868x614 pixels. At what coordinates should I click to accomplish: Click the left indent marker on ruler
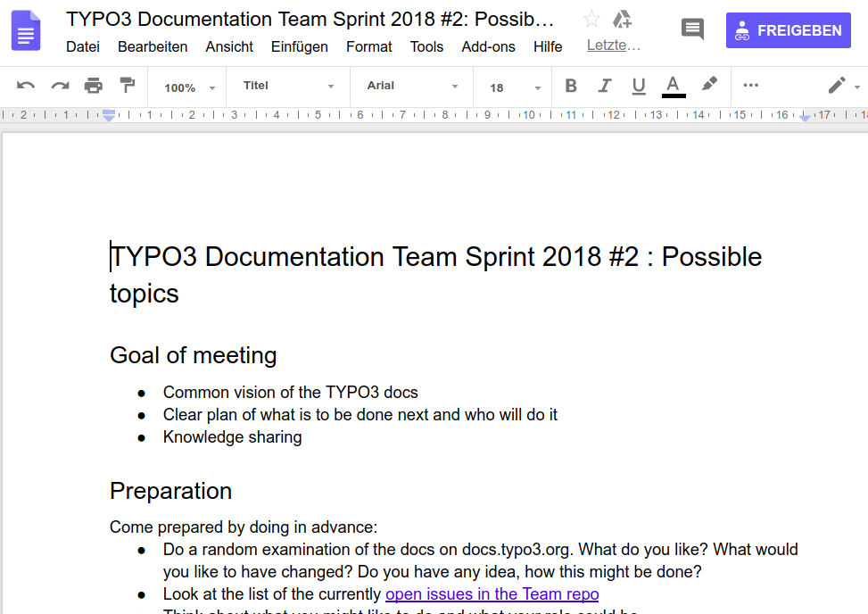(109, 116)
